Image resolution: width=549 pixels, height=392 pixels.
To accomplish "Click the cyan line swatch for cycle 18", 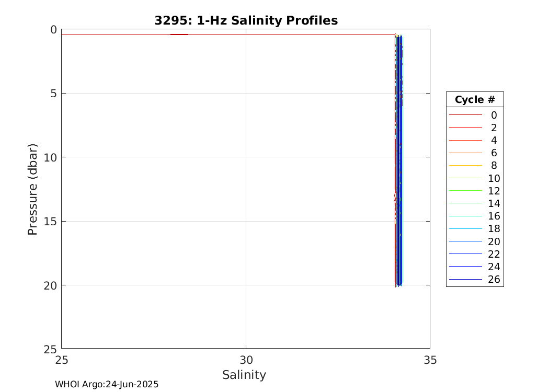I will [x=466, y=228].
